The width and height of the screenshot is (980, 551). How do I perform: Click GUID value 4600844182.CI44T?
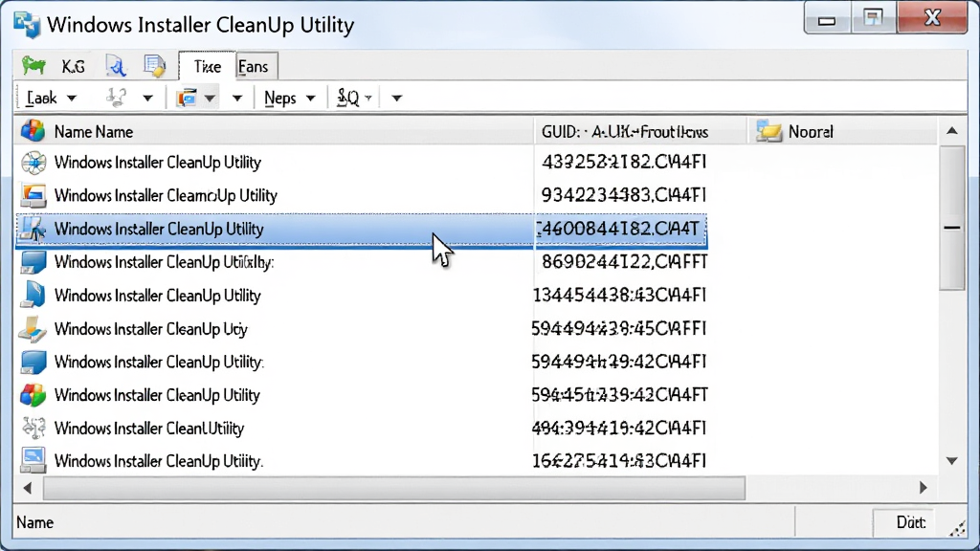[619, 230]
